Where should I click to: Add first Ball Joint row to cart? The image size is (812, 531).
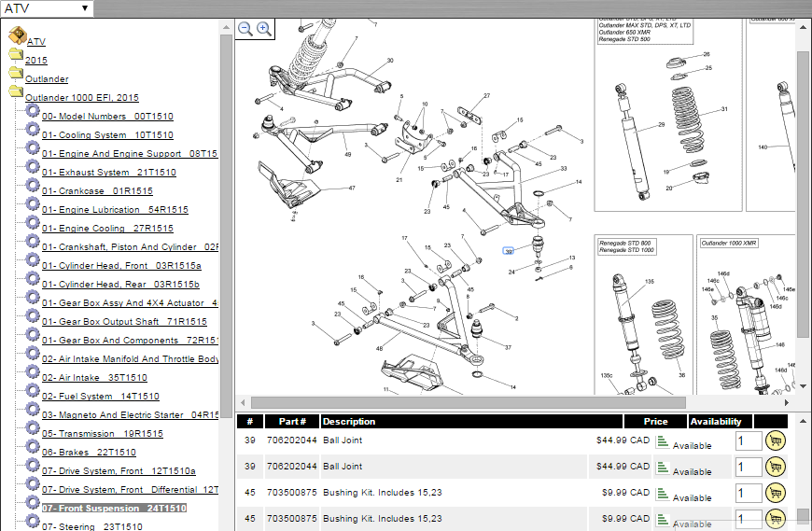pyautogui.click(x=776, y=441)
